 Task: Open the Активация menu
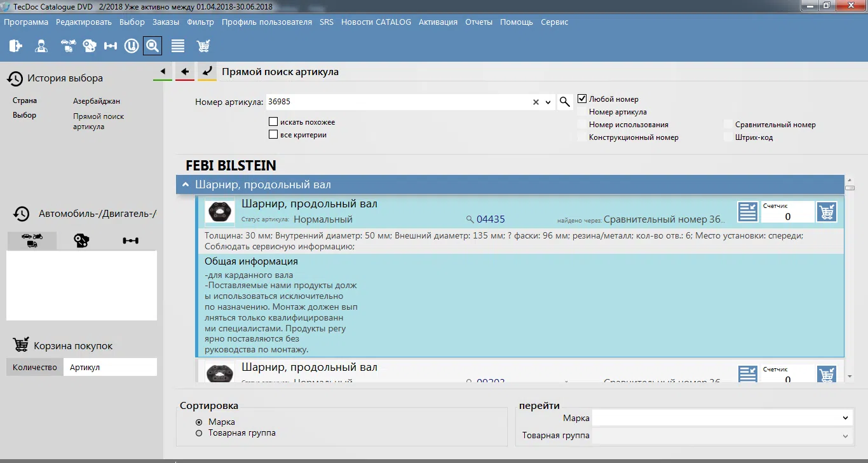coord(438,22)
